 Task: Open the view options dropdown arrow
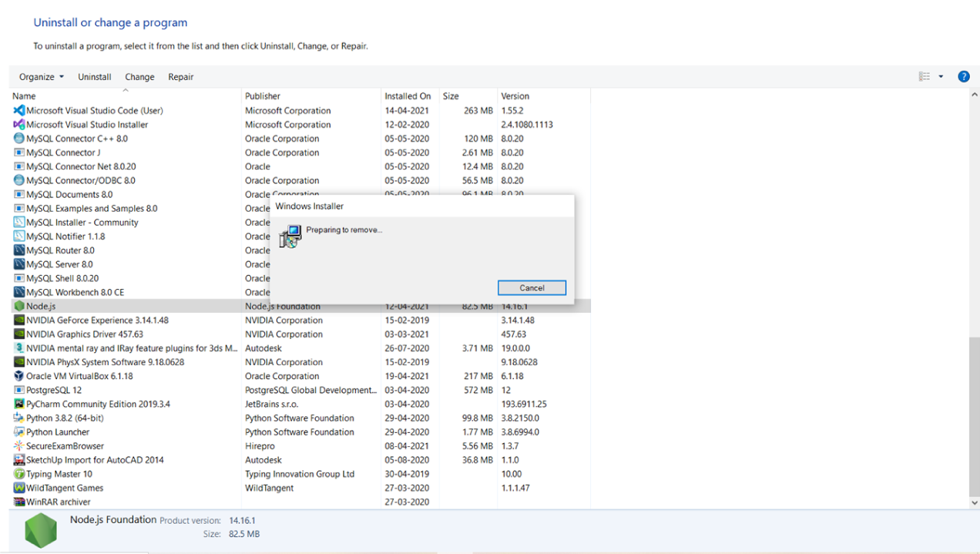point(941,76)
